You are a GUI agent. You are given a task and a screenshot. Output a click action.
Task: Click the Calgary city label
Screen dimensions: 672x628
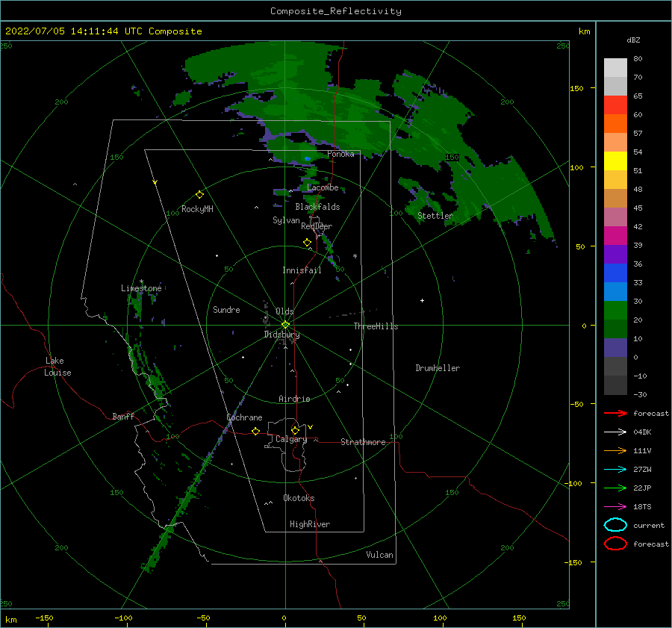click(x=291, y=439)
